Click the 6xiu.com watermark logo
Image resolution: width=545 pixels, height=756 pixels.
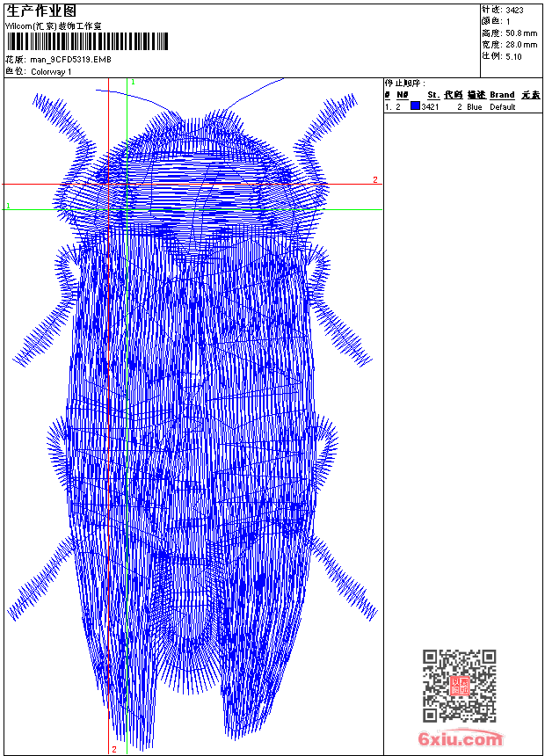[x=461, y=739]
